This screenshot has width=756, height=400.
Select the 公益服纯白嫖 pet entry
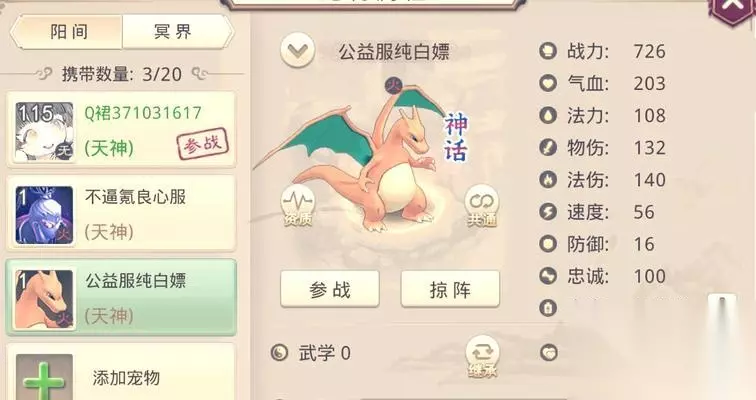[x=121, y=298]
